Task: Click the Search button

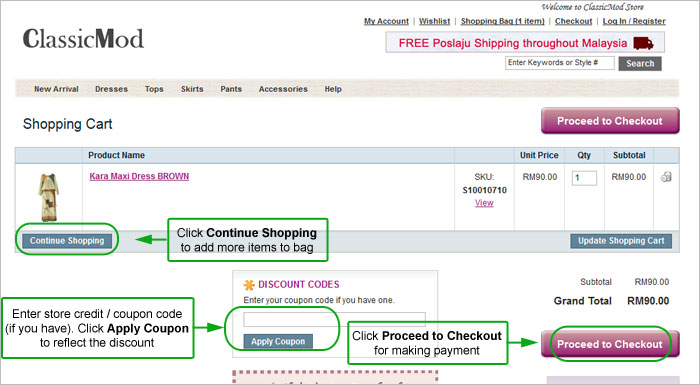Action: click(640, 63)
